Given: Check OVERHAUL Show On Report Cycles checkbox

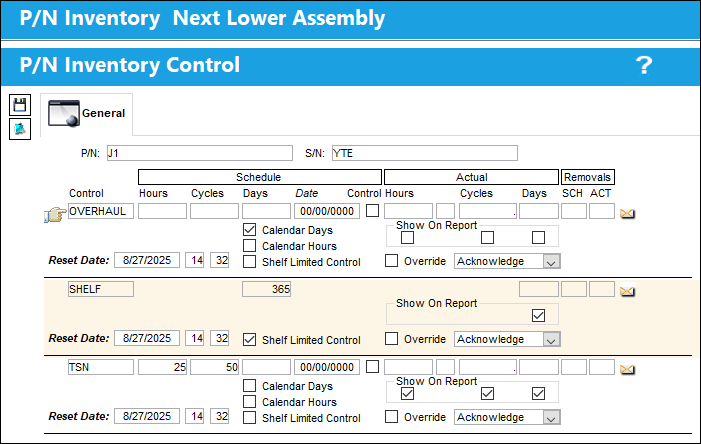Looking at the screenshot, I should pyautogui.click(x=487, y=237).
